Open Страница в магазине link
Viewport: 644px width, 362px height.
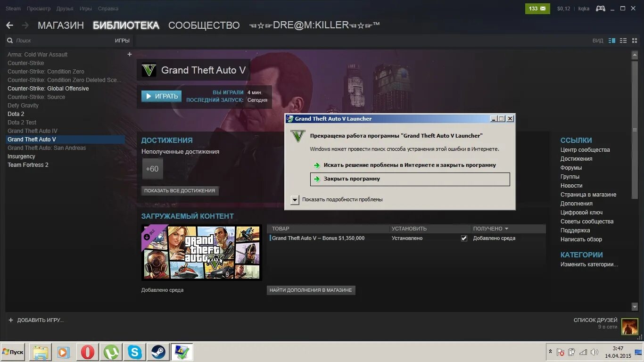tap(588, 195)
